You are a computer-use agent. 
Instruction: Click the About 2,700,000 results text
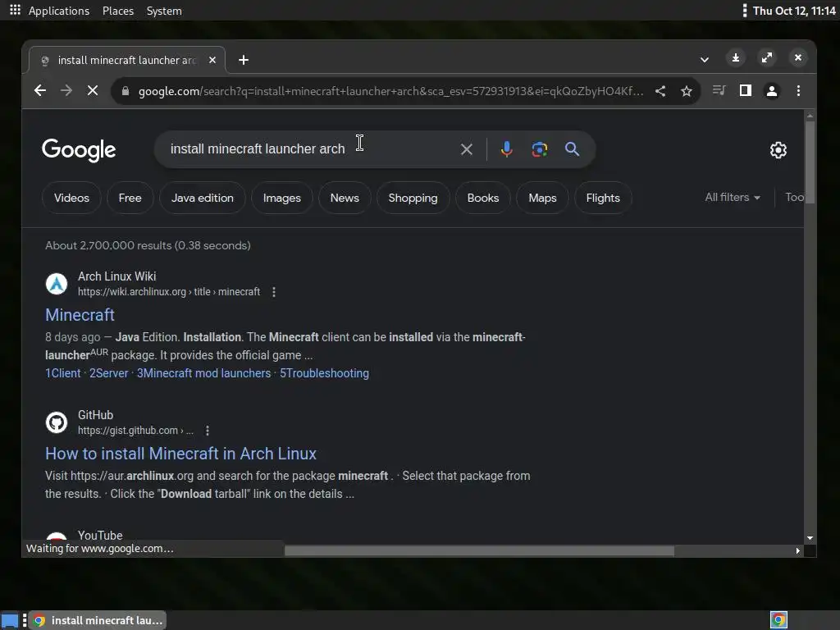(148, 245)
